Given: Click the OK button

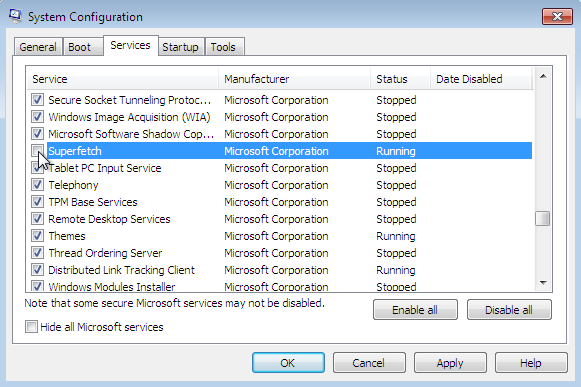Looking at the screenshot, I should point(288,363).
